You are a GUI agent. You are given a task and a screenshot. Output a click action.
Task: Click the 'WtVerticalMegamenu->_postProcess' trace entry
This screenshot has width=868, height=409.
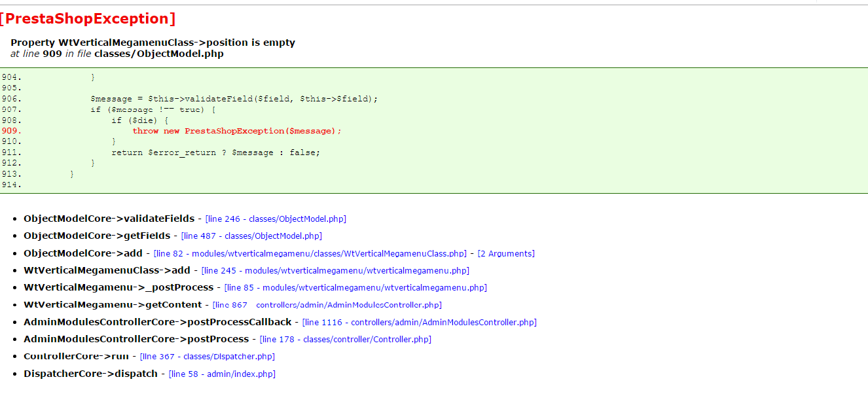pyautogui.click(x=118, y=287)
